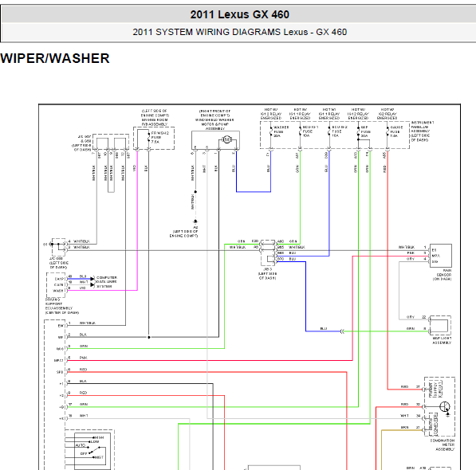
Task: Click the '2011 Lexus GX 460' title
Action: click(x=239, y=14)
